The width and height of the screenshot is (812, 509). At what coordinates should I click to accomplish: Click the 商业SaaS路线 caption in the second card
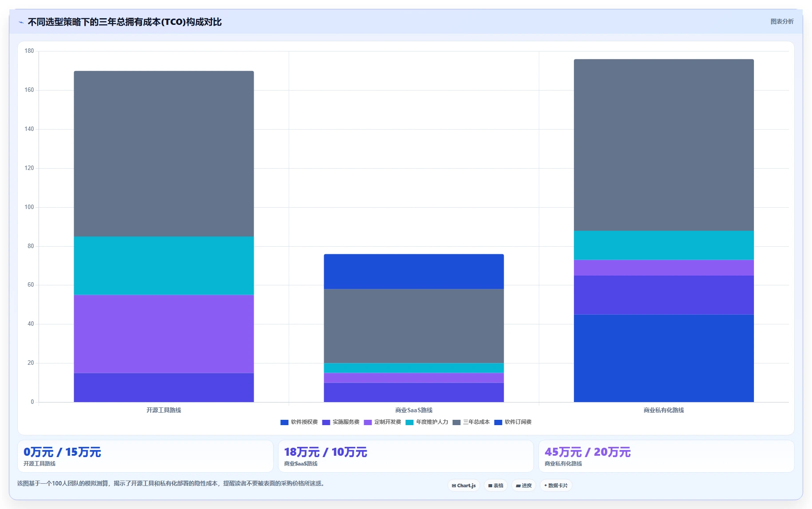[301, 464]
